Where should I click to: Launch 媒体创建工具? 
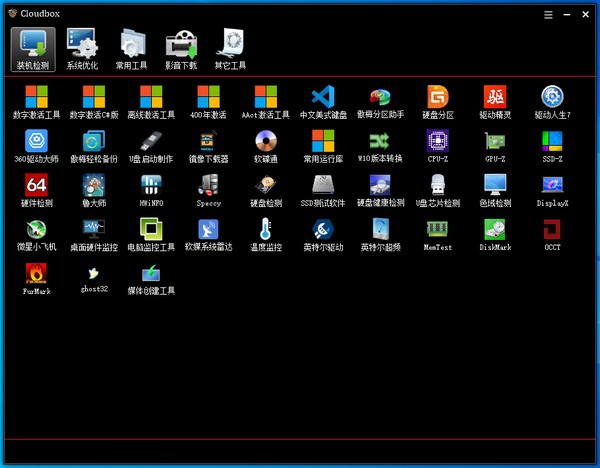[151, 279]
